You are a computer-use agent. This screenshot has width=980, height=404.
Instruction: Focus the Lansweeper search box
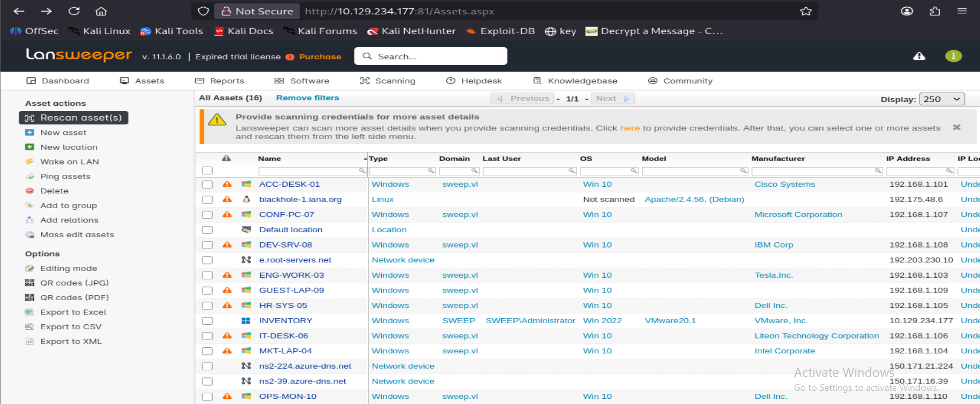click(x=431, y=56)
